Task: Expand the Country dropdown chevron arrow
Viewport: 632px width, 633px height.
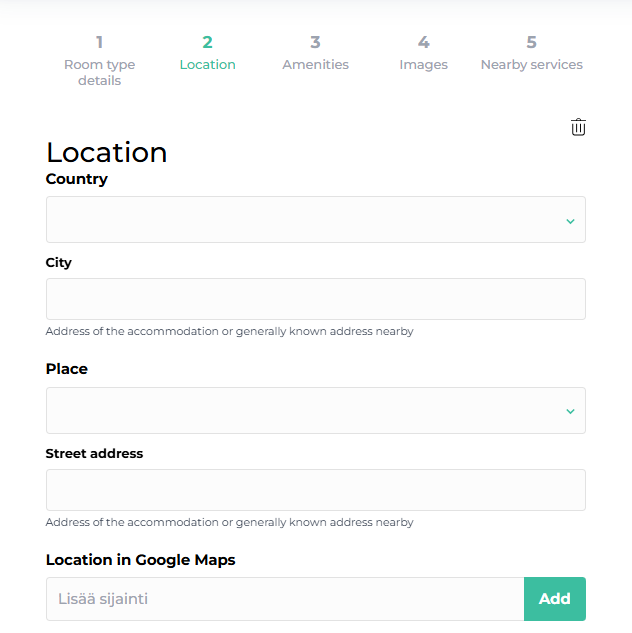Action: tap(570, 221)
